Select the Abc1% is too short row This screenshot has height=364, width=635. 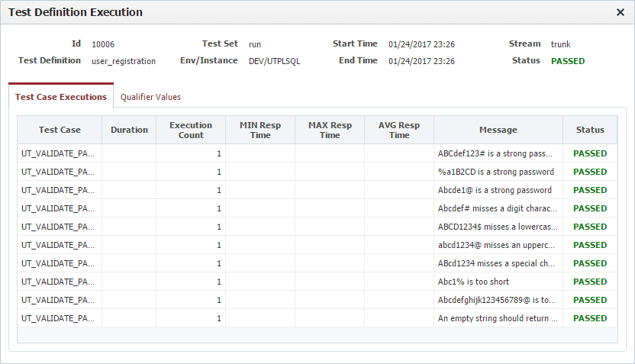pos(317,282)
